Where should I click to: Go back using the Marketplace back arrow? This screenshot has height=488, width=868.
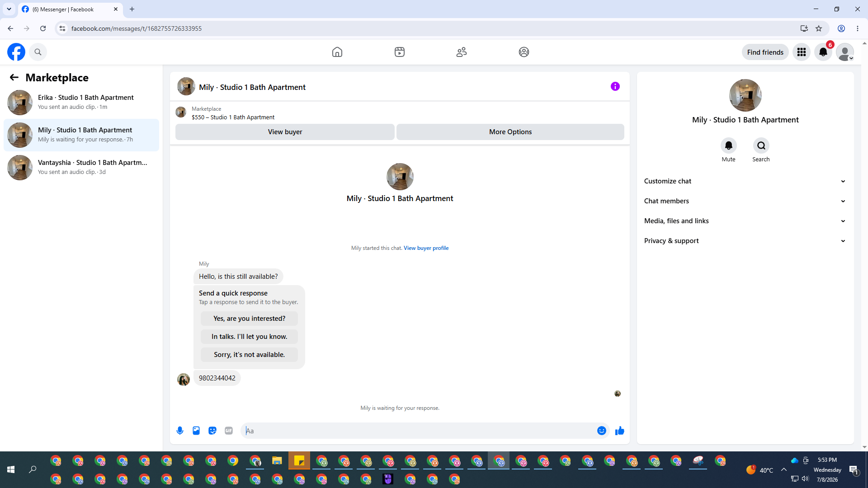14,77
